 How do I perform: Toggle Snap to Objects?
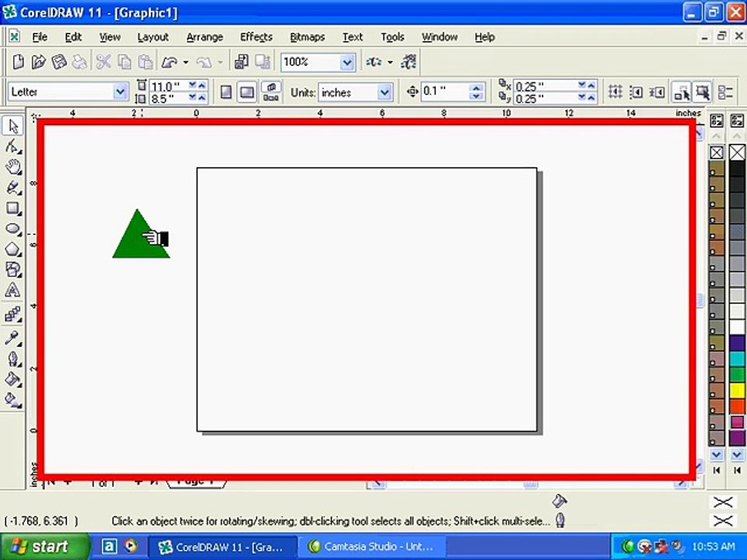(x=657, y=92)
